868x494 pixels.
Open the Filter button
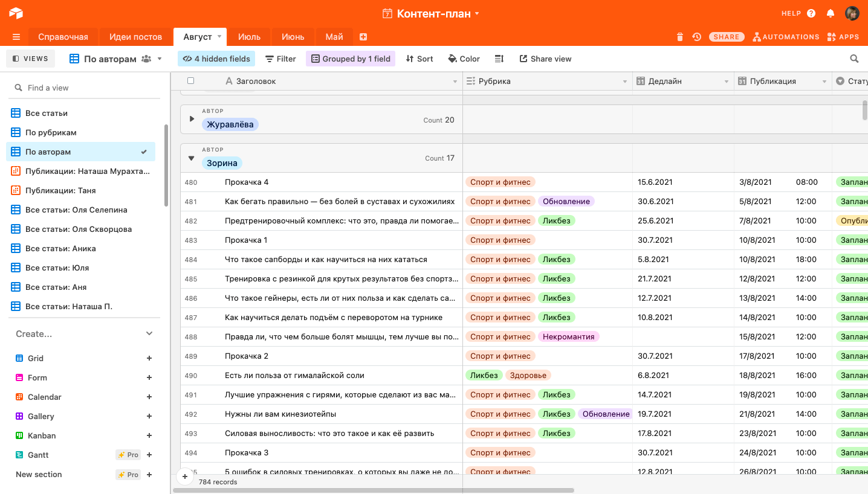click(280, 59)
